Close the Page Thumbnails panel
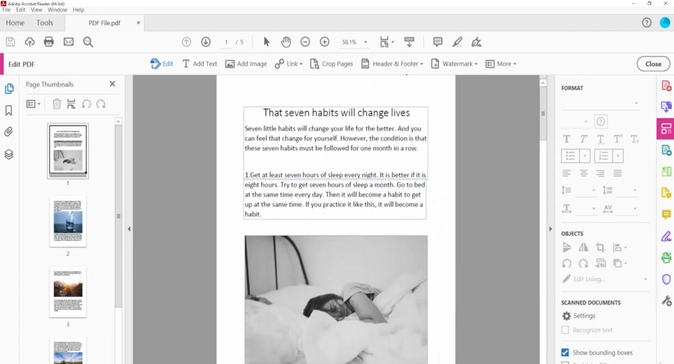 click(112, 84)
